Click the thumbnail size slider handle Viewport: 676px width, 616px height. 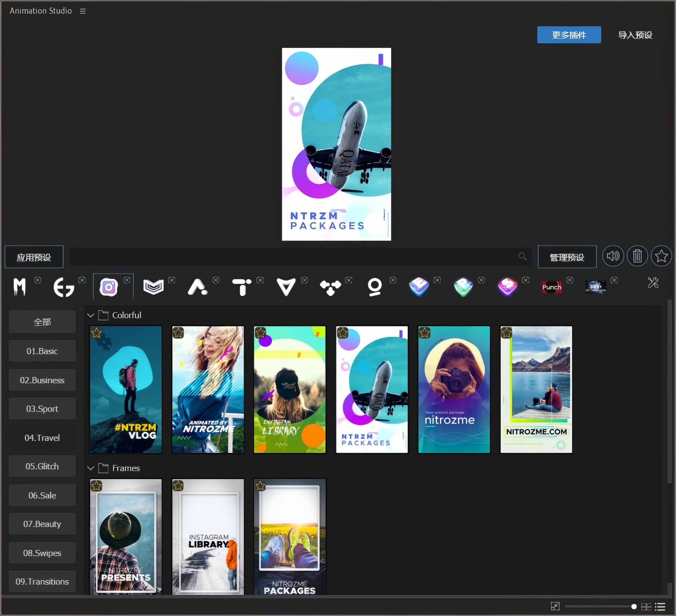click(634, 607)
